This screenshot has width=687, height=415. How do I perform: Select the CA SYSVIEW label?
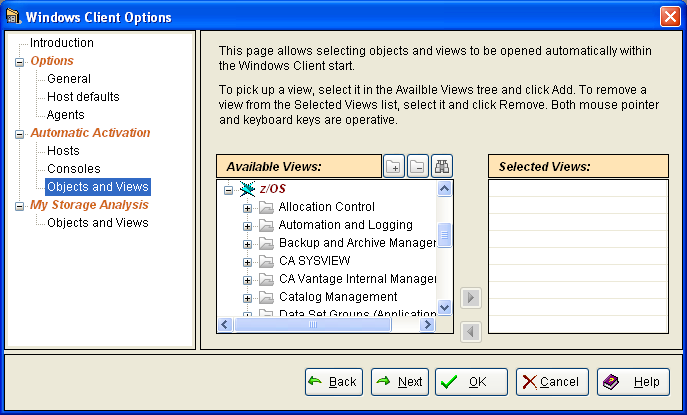314,260
